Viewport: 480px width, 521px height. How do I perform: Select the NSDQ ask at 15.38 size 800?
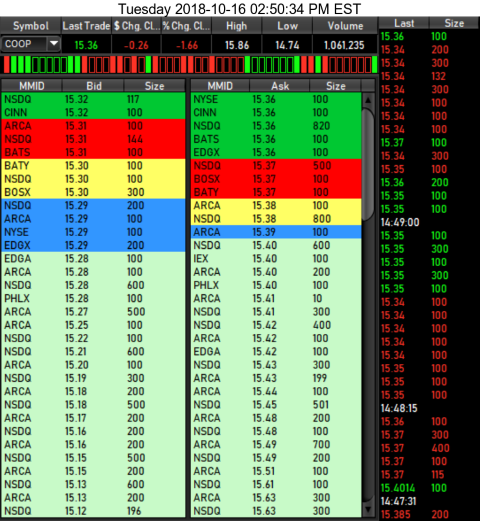pos(276,219)
